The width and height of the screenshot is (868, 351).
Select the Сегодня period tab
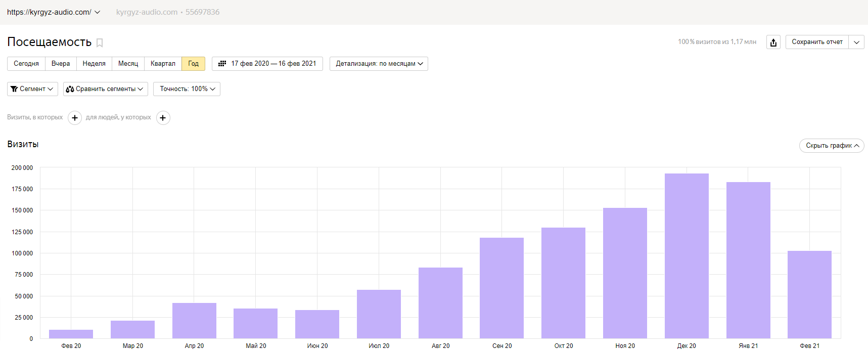[x=26, y=64]
